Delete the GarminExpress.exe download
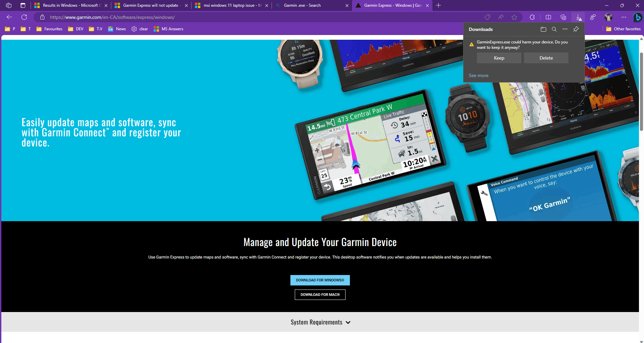This screenshot has width=644, height=343. [x=546, y=58]
